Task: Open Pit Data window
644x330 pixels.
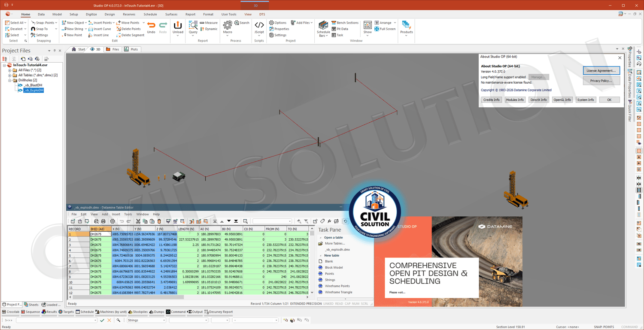Action: click(x=340, y=29)
